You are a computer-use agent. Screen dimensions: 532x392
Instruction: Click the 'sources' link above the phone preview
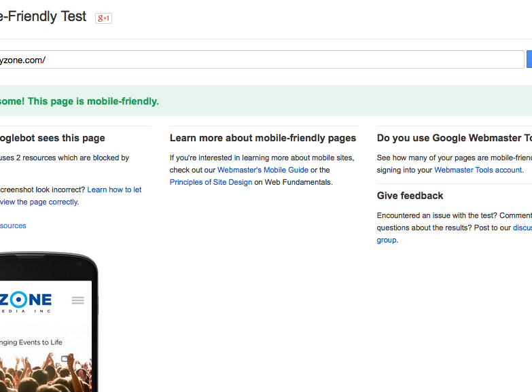(x=13, y=226)
